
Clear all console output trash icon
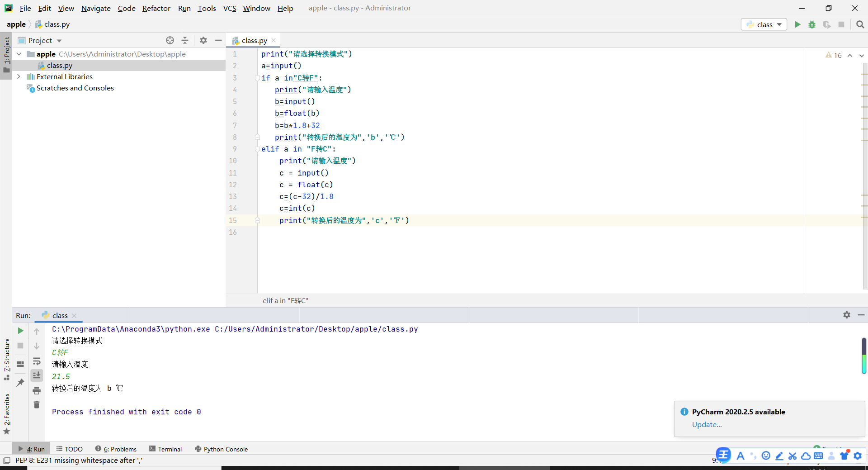coord(37,404)
